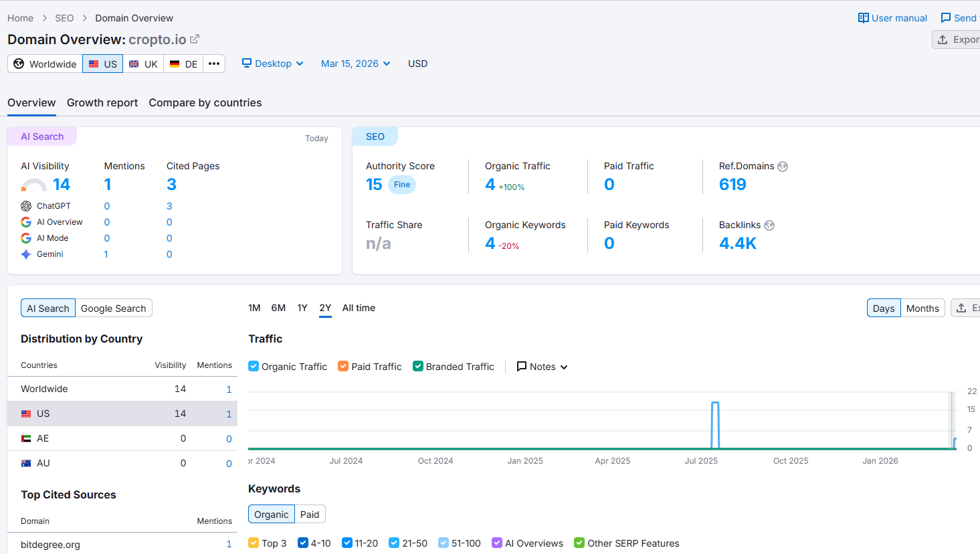The image size is (980, 554).
Task: Switch chart to Days view
Action: click(884, 308)
